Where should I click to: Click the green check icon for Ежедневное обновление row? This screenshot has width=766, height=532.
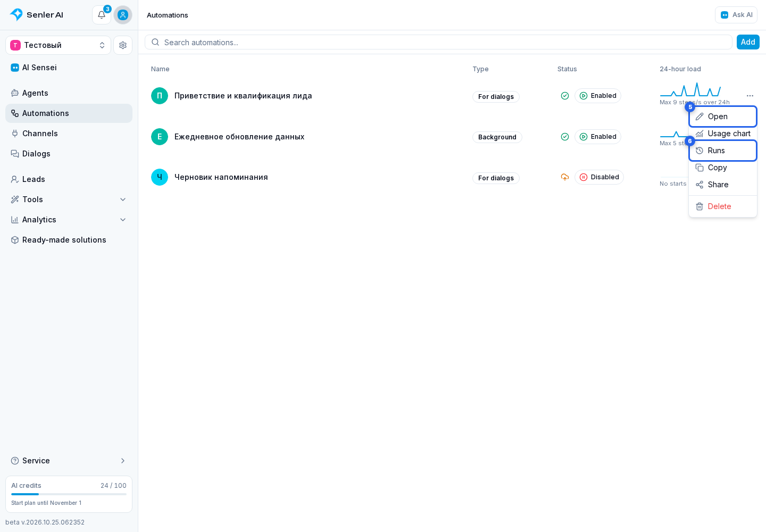(x=565, y=137)
